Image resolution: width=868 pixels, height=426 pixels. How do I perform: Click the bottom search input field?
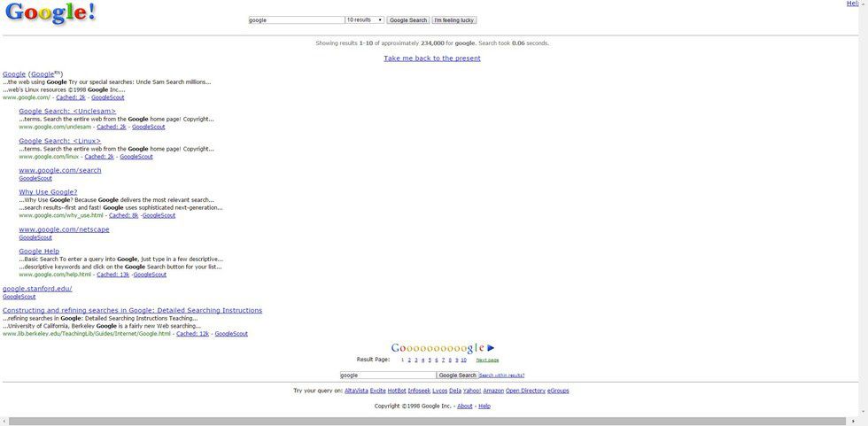[x=388, y=375]
